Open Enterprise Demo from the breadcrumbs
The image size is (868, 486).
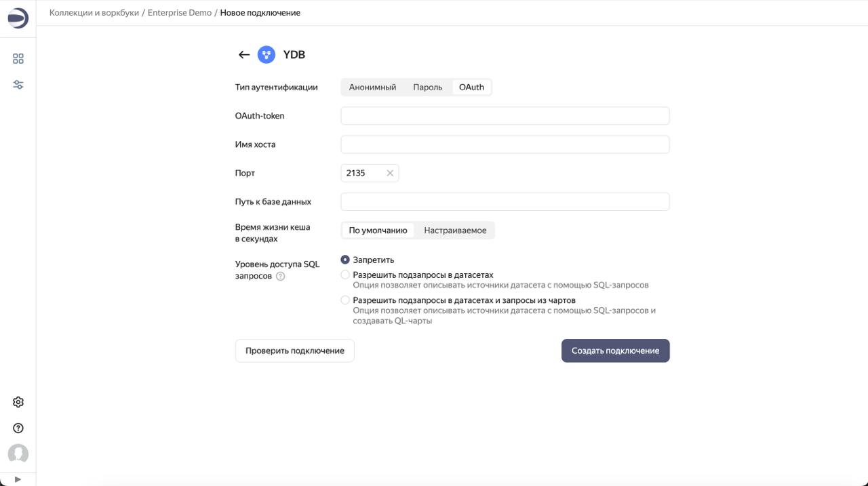[x=180, y=12]
